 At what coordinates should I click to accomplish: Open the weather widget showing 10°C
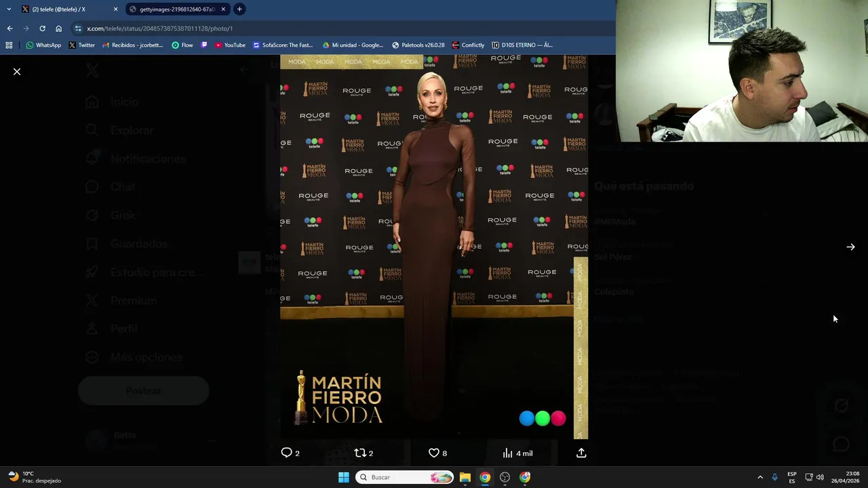[35, 477]
